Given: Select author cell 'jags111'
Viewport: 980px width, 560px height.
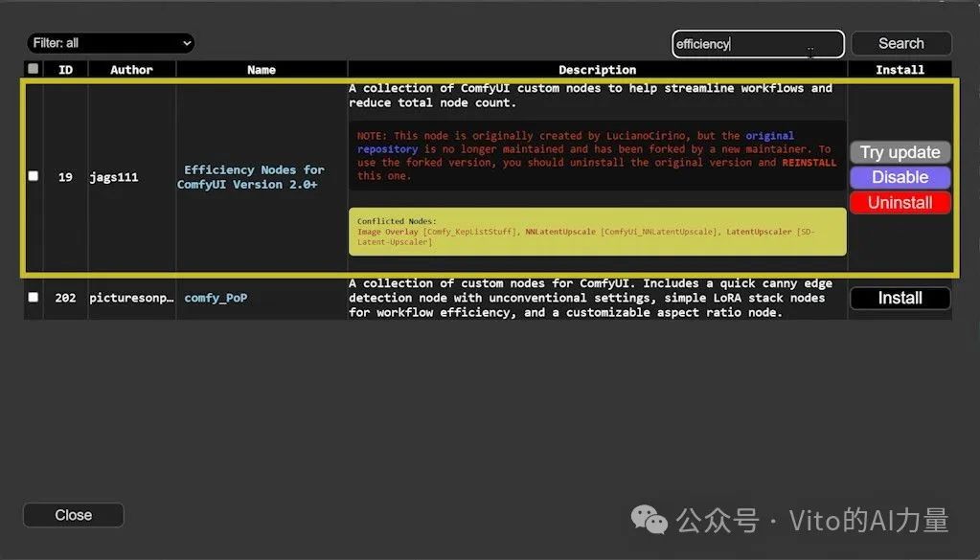Looking at the screenshot, I should (x=114, y=177).
